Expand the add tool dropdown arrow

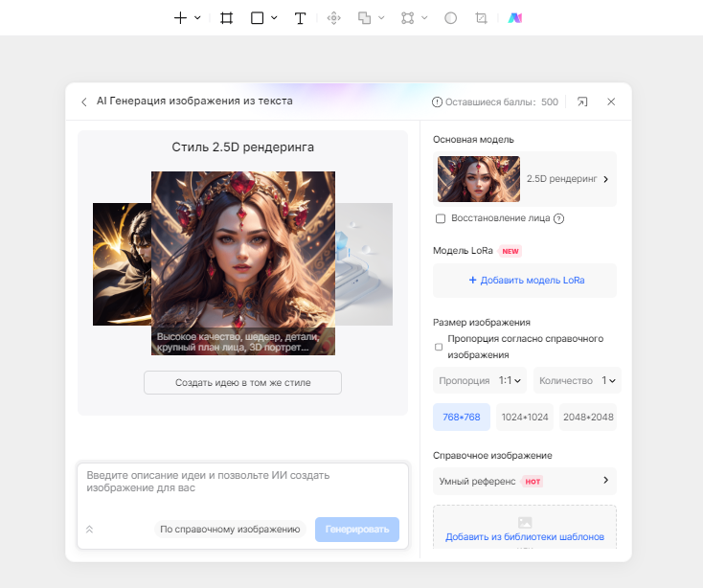point(197,18)
